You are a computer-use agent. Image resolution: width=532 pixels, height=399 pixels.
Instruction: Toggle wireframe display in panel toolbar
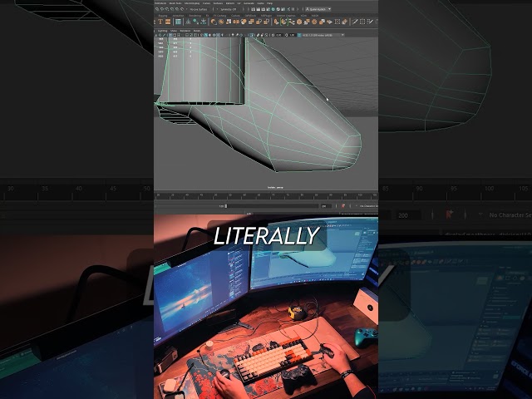[201, 35]
